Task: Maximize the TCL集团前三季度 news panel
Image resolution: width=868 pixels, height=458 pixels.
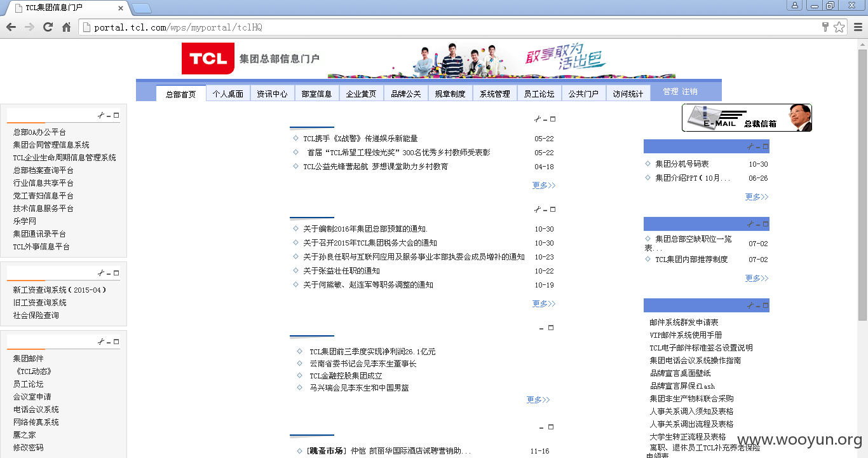Action: [x=551, y=328]
